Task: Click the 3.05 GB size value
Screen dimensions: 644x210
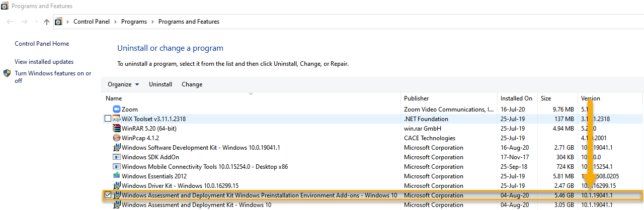Action: click(563, 205)
